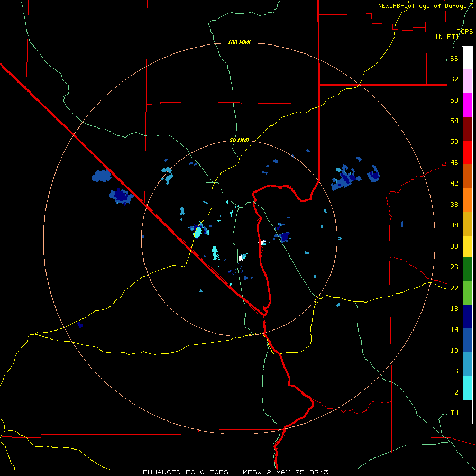
Task: Click the magenta legend swatch
Action: [x=467, y=105]
